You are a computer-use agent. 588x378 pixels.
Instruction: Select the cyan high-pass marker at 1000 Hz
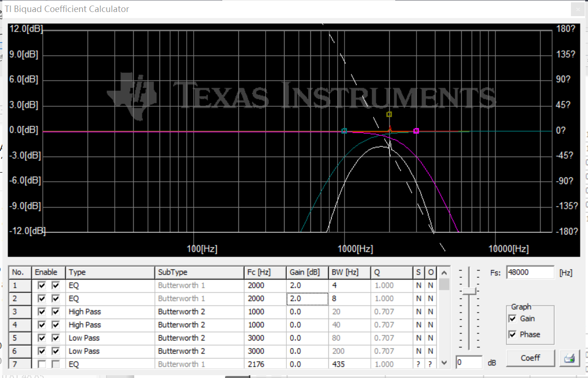click(344, 131)
